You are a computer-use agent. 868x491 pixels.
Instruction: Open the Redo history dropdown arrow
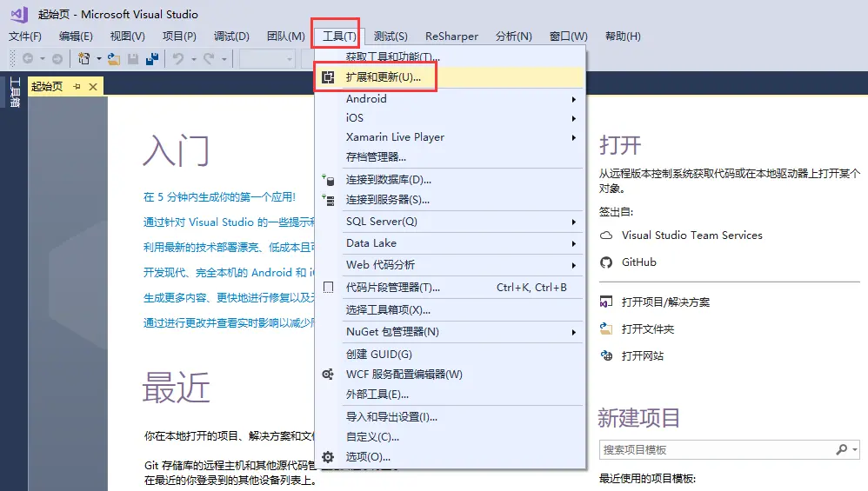(x=224, y=58)
